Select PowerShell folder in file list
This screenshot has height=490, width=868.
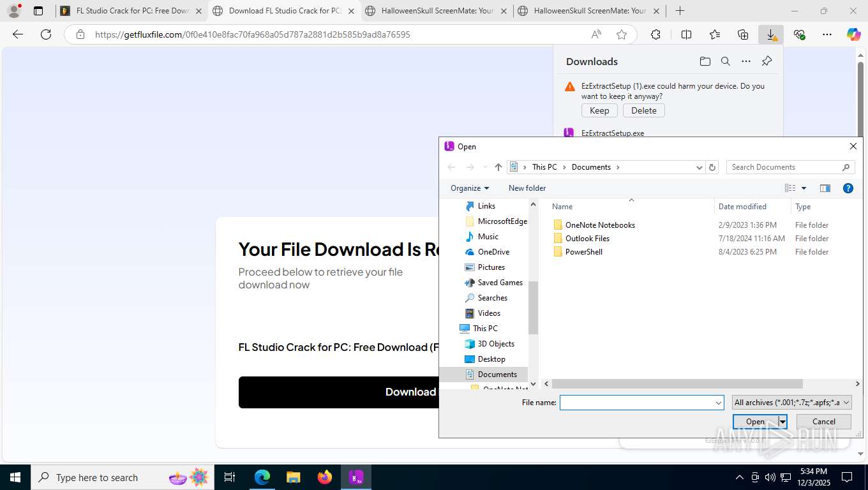click(584, 252)
